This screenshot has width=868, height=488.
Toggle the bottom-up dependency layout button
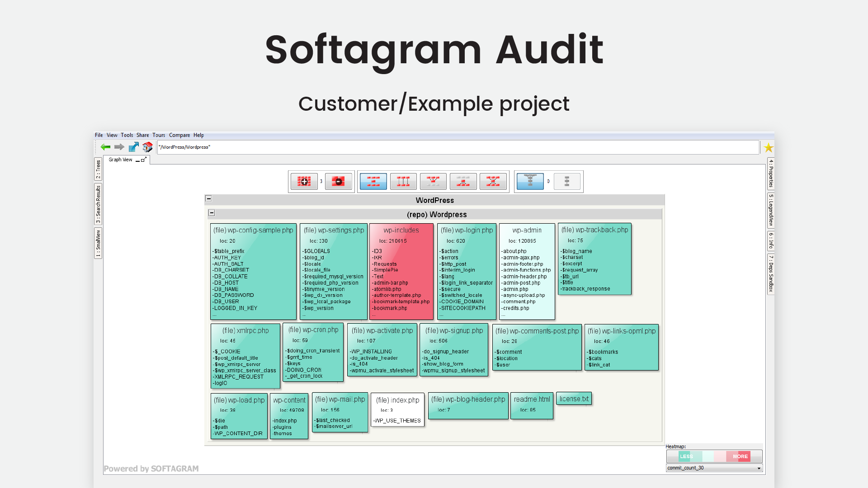tap(463, 181)
